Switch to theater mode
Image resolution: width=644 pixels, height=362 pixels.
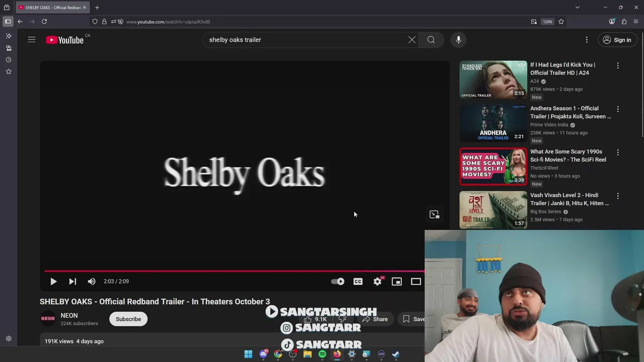point(416,282)
